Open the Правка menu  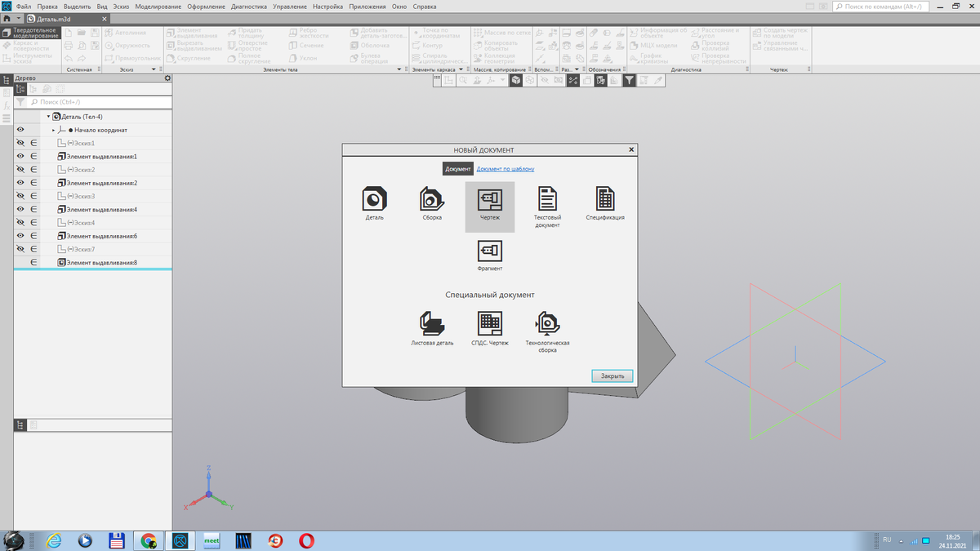[x=47, y=7]
